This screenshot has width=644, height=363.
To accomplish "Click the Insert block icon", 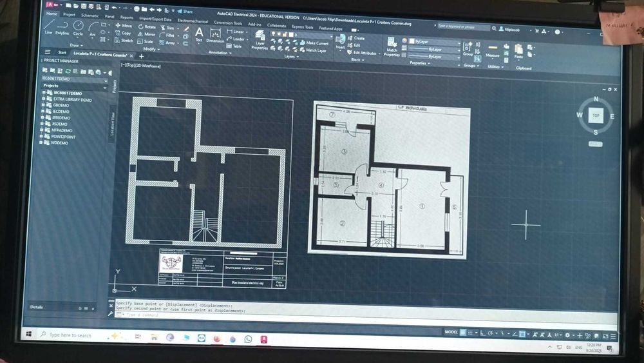I will [x=340, y=42].
